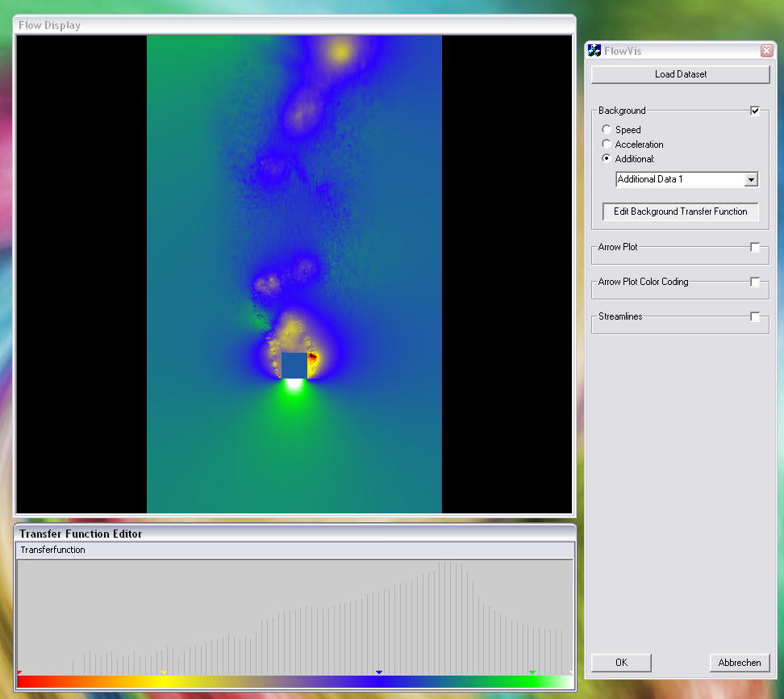Click Edit Background Transfer Function button
The image size is (784, 699).
click(x=680, y=211)
